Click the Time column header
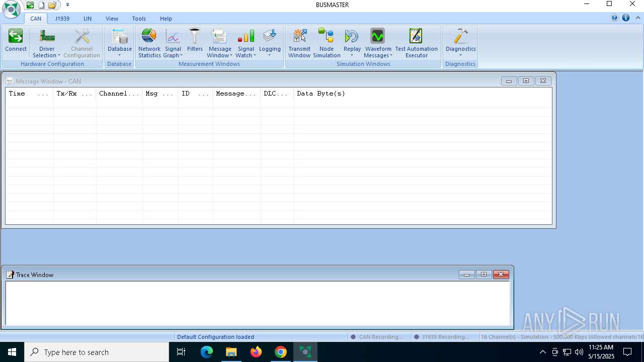The image size is (644, 362). point(29,94)
